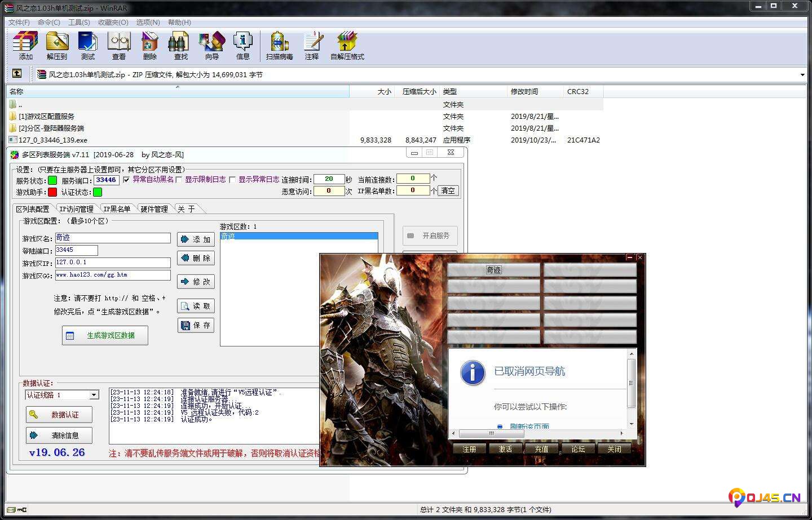The height and width of the screenshot is (520, 812).
Task: Select 奇迹 in the game zone list
Action: pos(299,236)
